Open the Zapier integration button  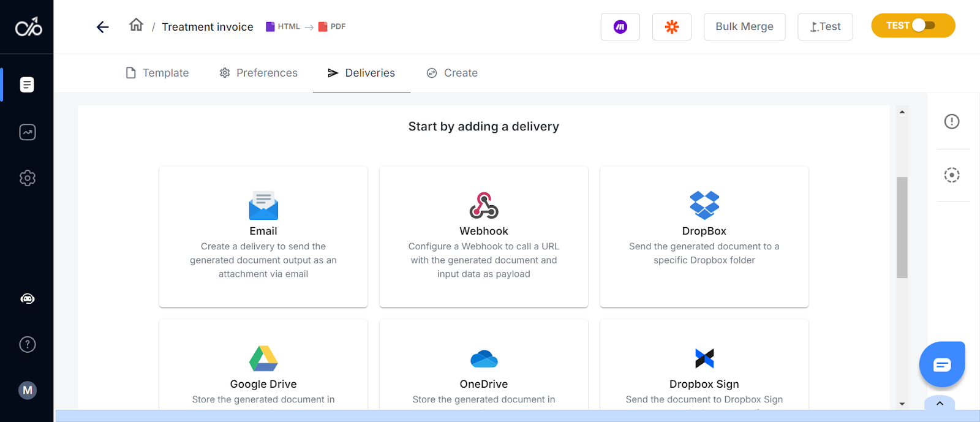(x=672, y=27)
